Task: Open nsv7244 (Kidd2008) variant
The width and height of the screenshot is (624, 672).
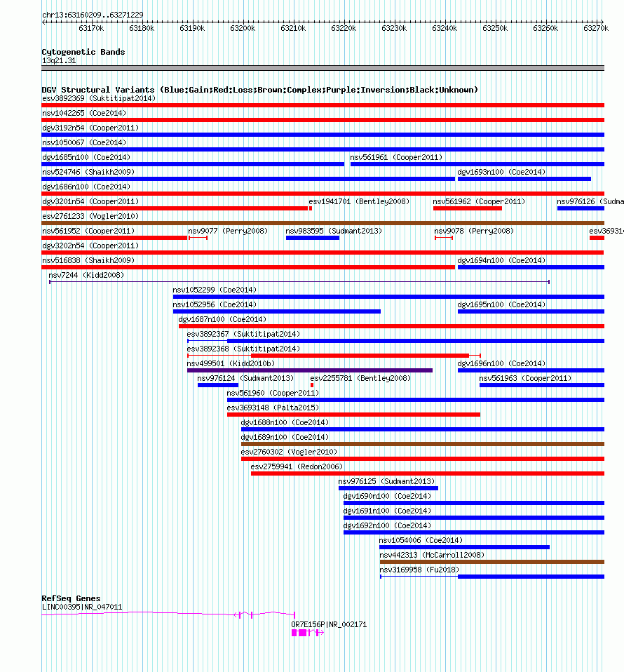Action: [x=86, y=275]
